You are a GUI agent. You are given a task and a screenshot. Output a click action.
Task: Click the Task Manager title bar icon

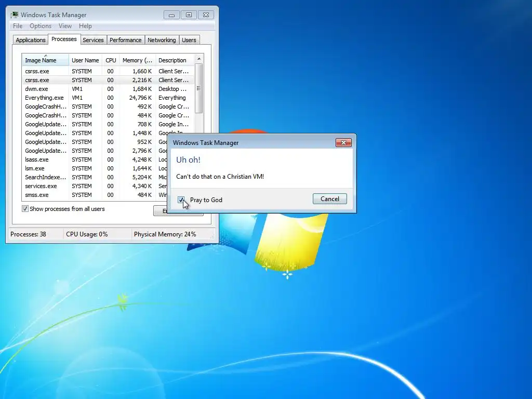14,15
